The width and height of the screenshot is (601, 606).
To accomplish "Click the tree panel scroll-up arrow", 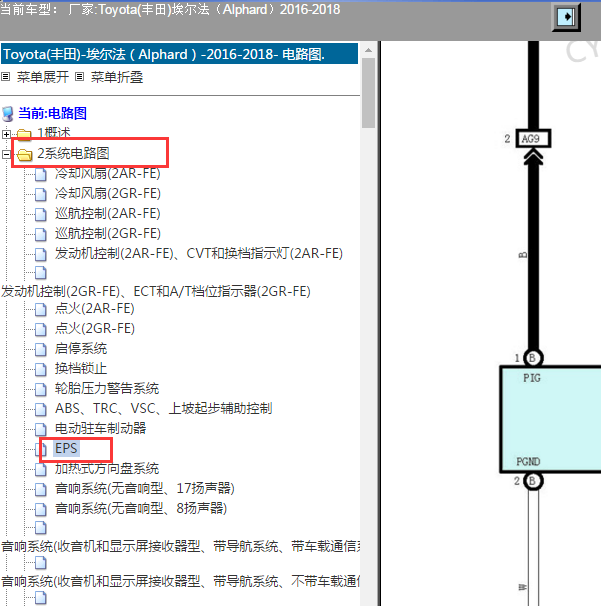I will (x=368, y=50).
